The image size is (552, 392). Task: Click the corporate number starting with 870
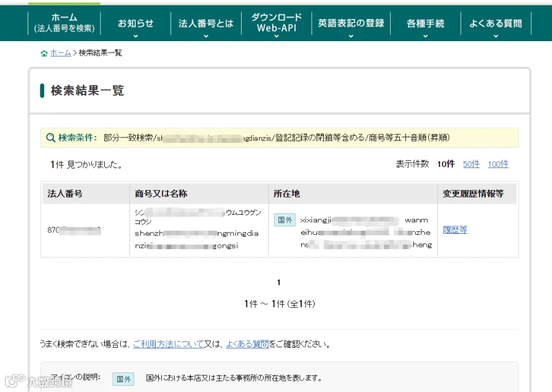(74, 230)
